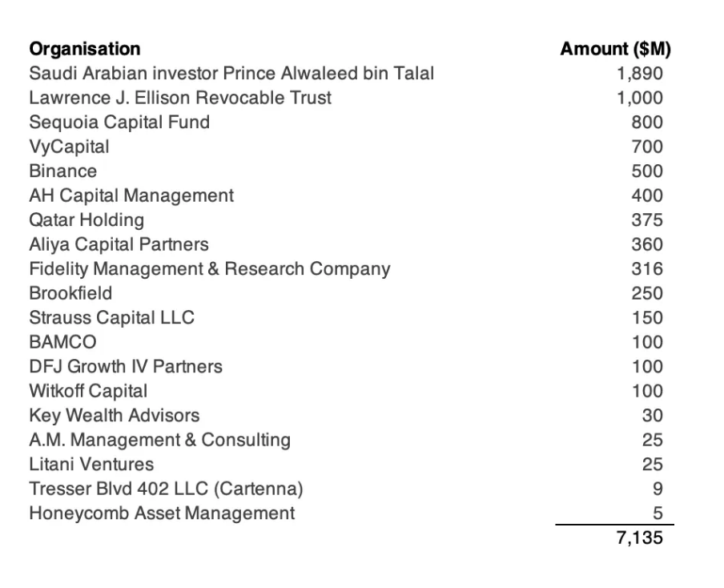
Task: Click the Witkoff Capital label
Action: point(88,391)
